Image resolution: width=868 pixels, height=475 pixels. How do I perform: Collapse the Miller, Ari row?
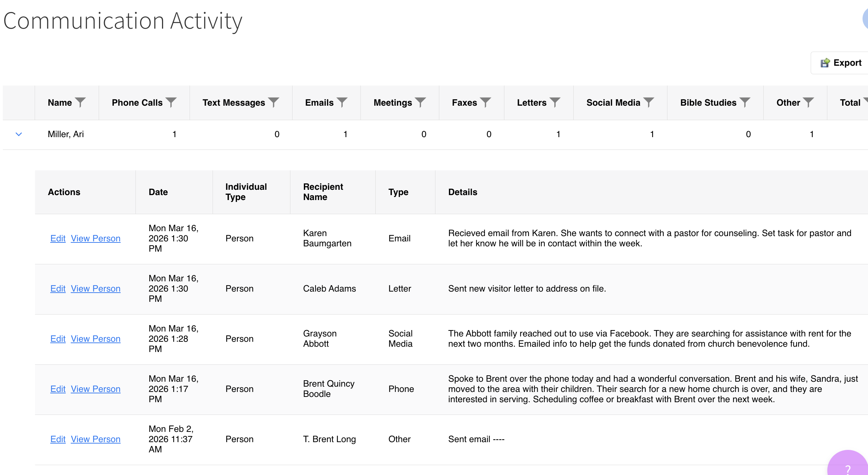(19, 134)
